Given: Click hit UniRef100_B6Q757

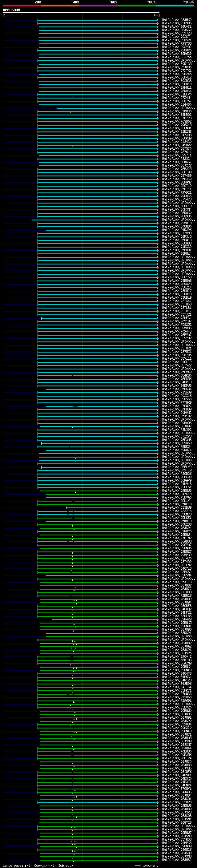Looking at the screenshot, I should [x=177, y=101].
